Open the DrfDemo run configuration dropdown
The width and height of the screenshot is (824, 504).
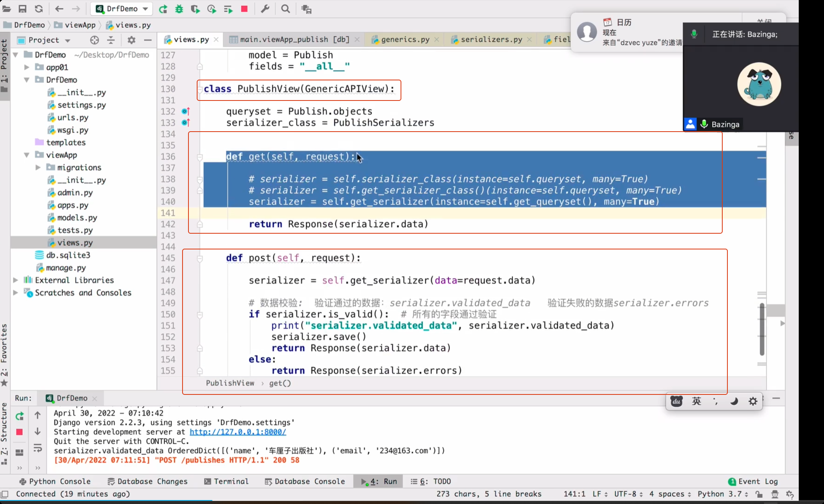pos(122,9)
